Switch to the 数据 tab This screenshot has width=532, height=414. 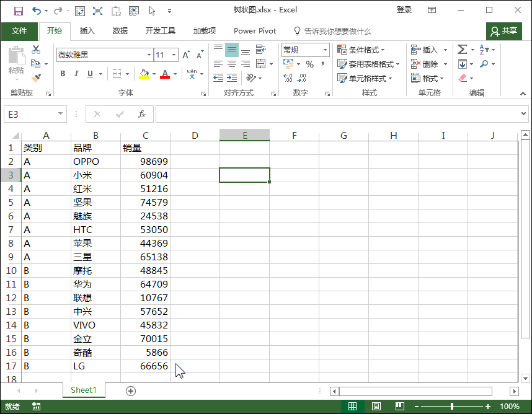point(120,31)
